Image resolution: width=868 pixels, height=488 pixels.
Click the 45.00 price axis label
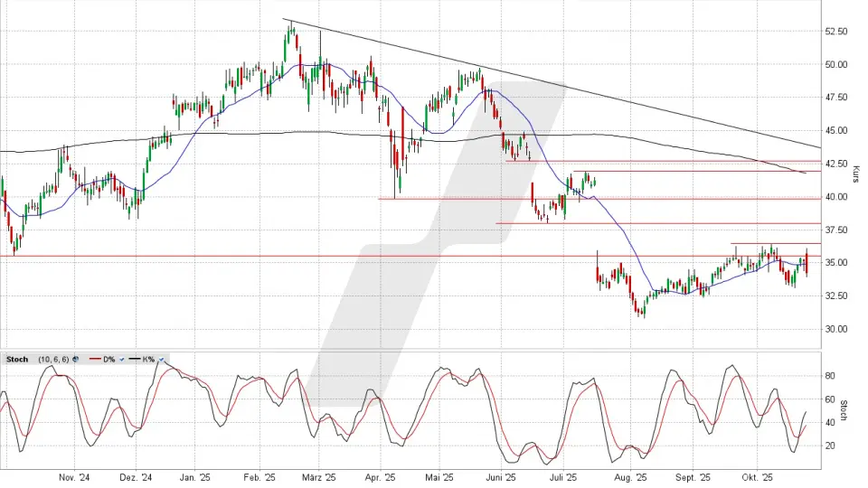[835, 130]
